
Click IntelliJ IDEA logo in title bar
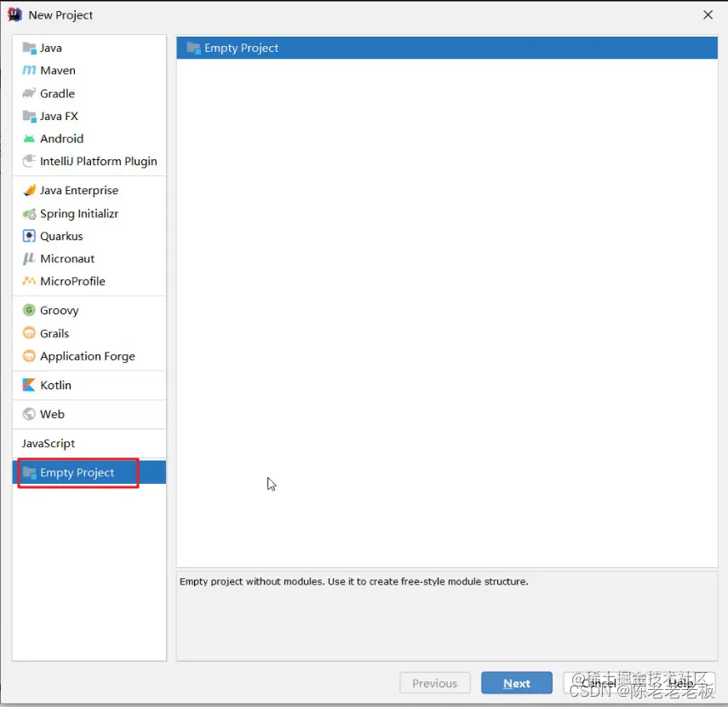click(14, 14)
